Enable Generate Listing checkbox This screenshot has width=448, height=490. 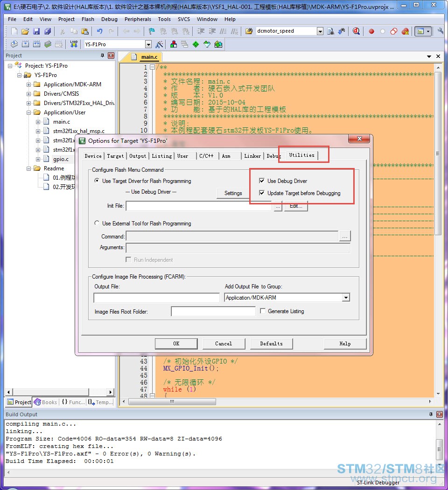click(263, 311)
